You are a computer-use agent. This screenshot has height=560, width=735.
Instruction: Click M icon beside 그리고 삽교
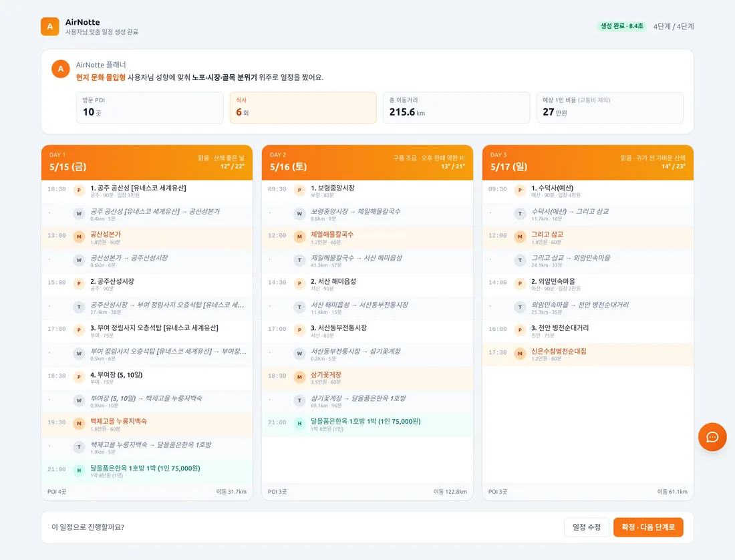pyautogui.click(x=520, y=237)
